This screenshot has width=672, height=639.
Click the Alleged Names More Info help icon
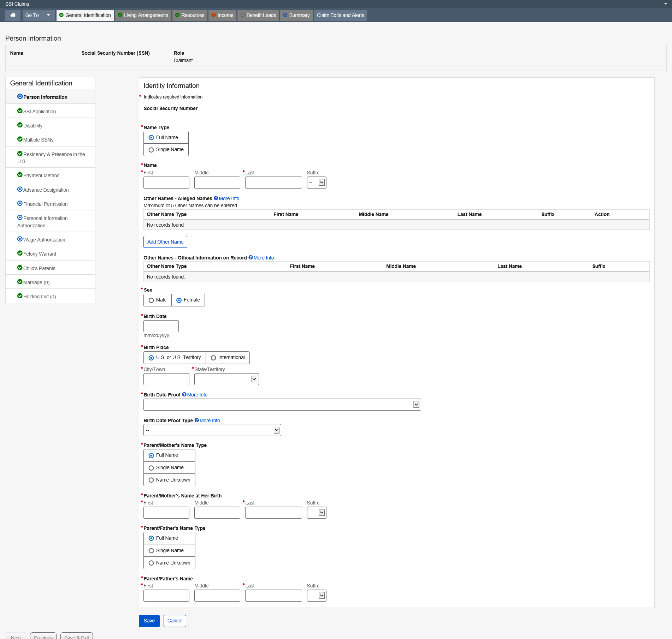216,198
